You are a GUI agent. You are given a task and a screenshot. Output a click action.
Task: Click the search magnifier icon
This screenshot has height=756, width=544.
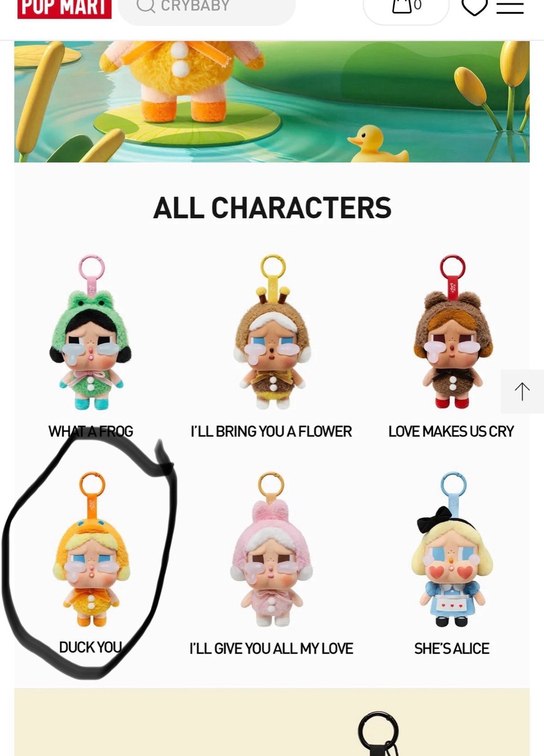145,6
